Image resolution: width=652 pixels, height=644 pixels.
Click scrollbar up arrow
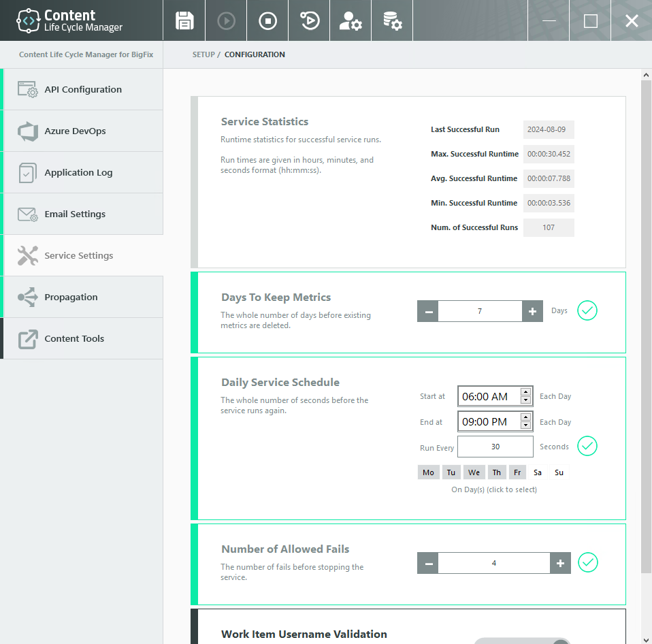point(646,75)
